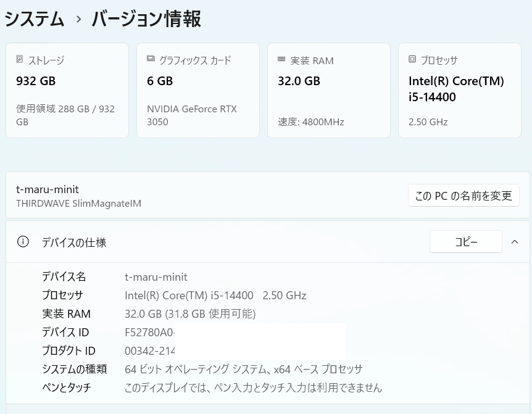Click the t-maru-minit PC name heading
Viewport: 532px width, 414px height.
tap(47, 189)
